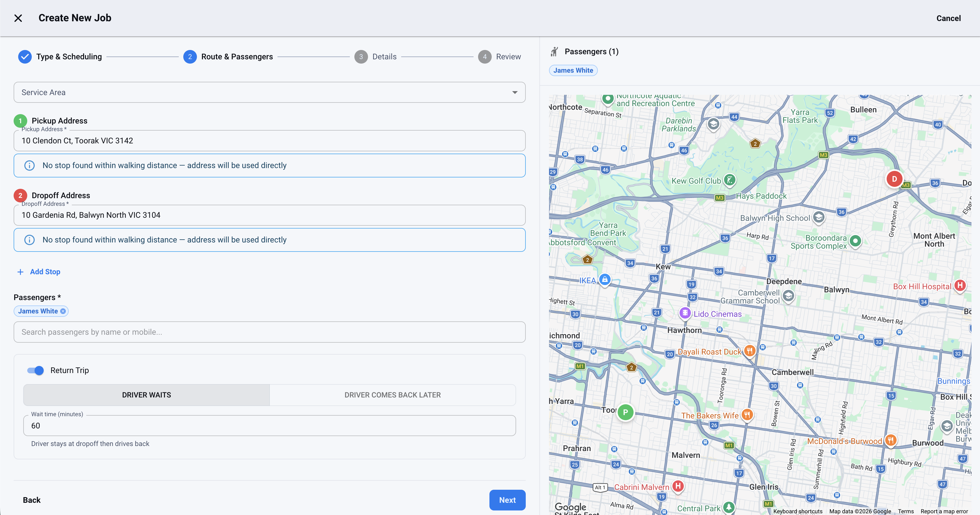Close the Create New Job dialog with X
The height and width of the screenshot is (515, 980).
click(x=18, y=18)
